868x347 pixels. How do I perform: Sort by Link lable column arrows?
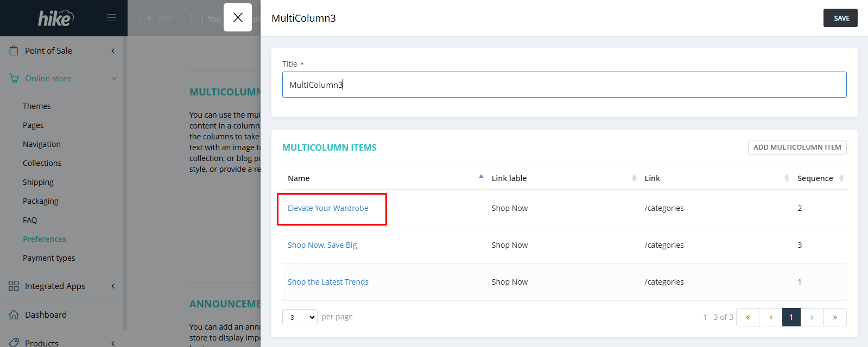634,178
